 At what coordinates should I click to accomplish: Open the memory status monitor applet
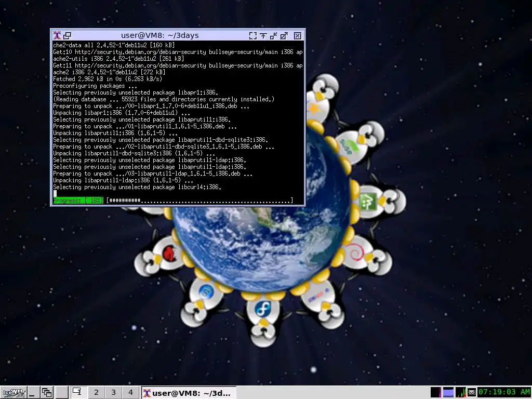(x=448, y=393)
